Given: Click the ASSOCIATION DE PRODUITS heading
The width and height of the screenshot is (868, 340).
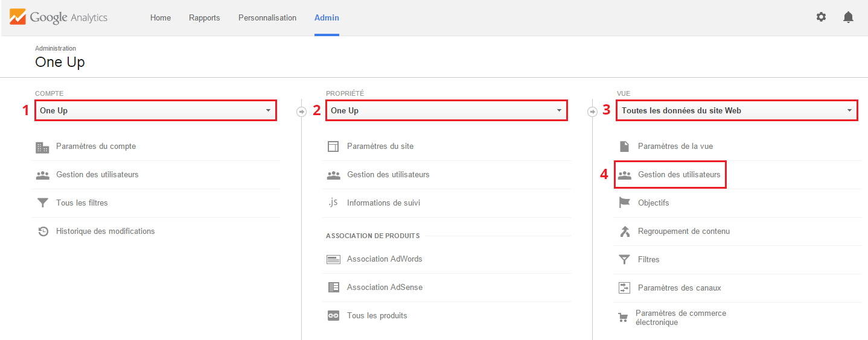Looking at the screenshot, I should pos(372,236).
